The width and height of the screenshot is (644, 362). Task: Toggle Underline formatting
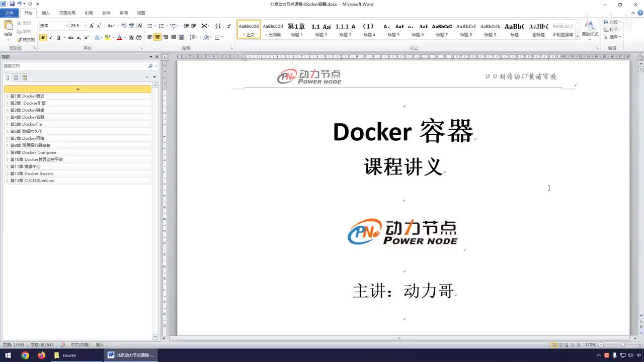pos(58,38)
